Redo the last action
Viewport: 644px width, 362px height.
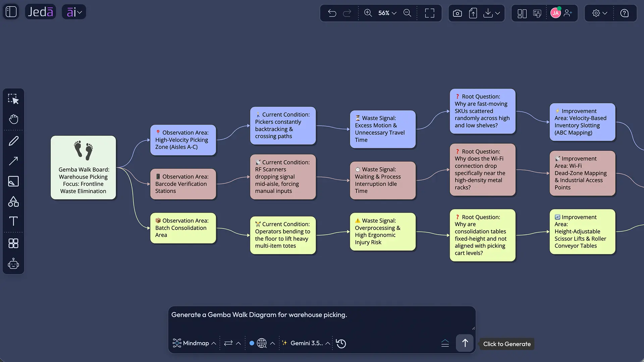347,13
